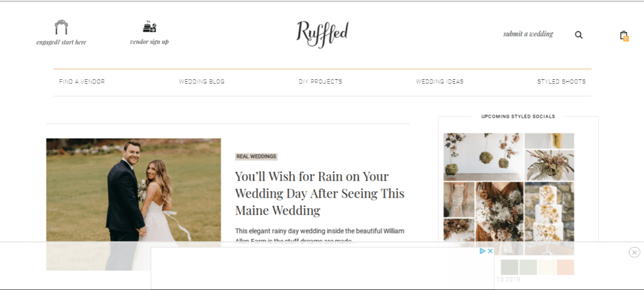Open the Find a Vendor menu
This screenshot has height=290, width=644.
coord(82,82)
